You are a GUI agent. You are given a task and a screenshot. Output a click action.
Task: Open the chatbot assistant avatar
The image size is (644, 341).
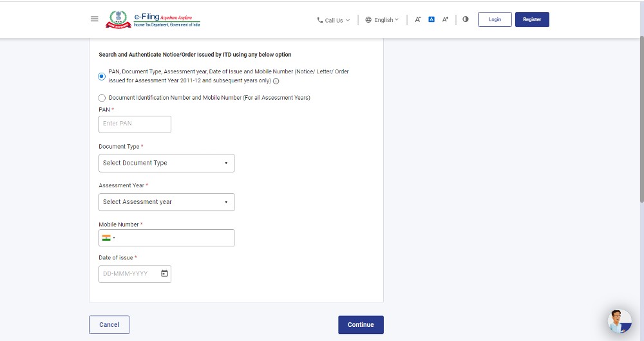point(619,320)
